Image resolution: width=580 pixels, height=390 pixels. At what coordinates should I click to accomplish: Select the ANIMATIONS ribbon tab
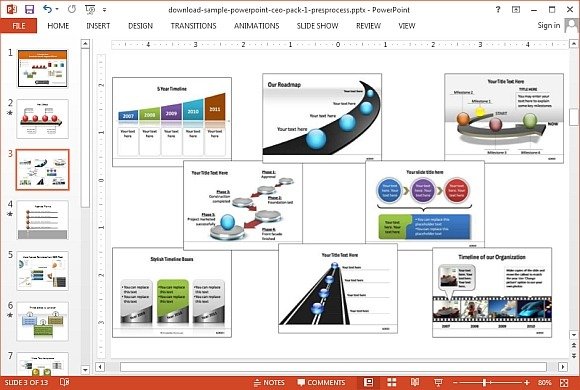click(x=257, y=26)
